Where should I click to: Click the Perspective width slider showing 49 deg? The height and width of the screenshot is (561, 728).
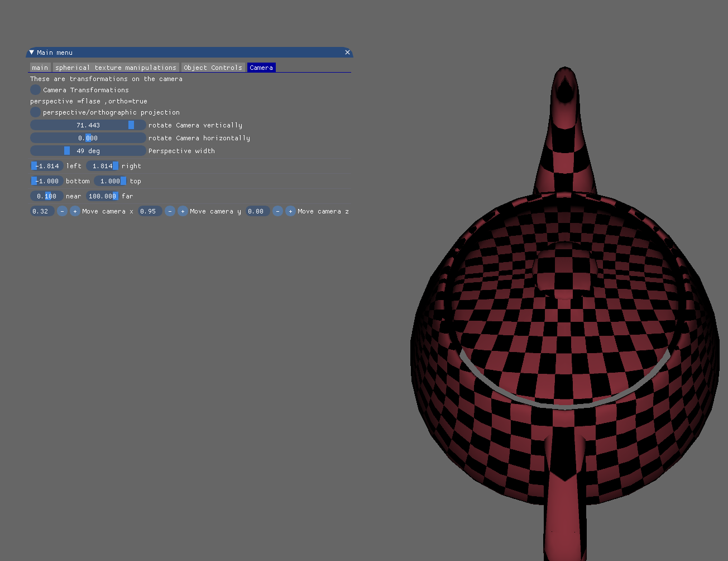click(88, 150)
